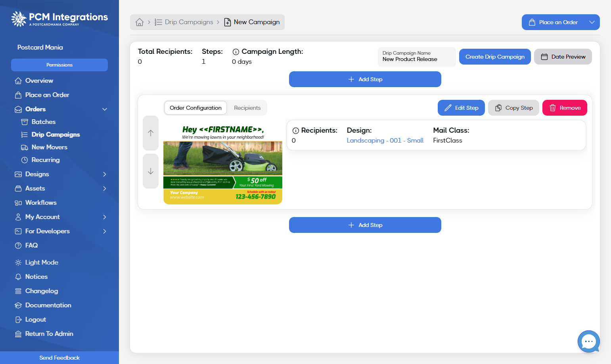The image size is (611, 364).
Task: Move step up with the up arrow
Action: click(151, 133)
